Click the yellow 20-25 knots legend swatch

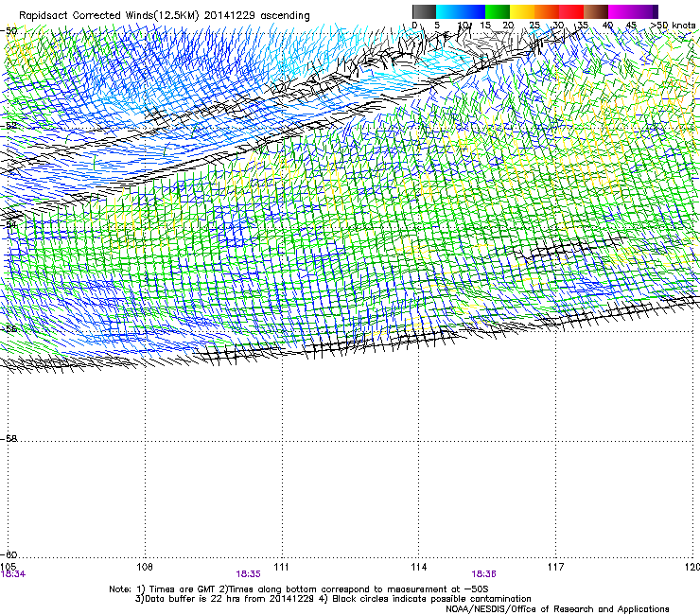click(x=522, y=11)
